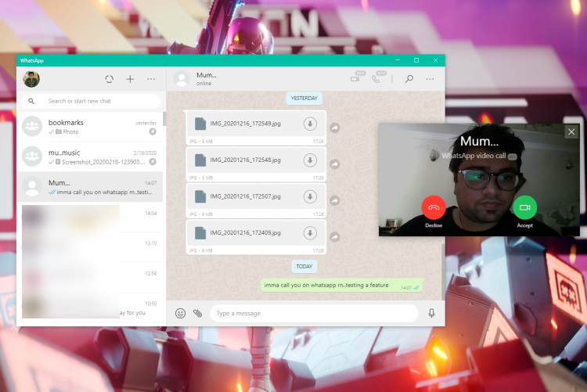Viewport: 587px width, 392px height.
Task: Search messages with magnifier icon in chat header
Action: 409,79
